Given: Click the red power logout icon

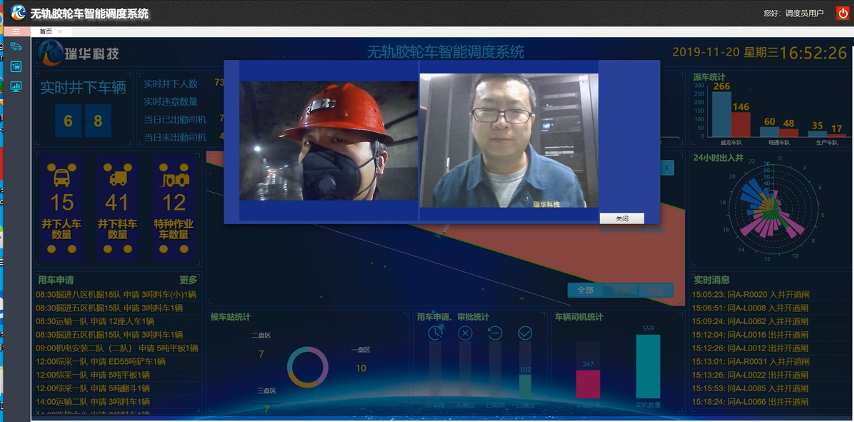Looking at the screenshot, I should [842, 13].
